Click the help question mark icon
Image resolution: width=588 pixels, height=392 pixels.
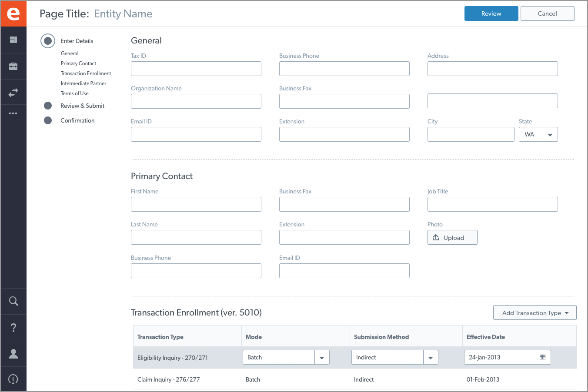coord(13,328)
